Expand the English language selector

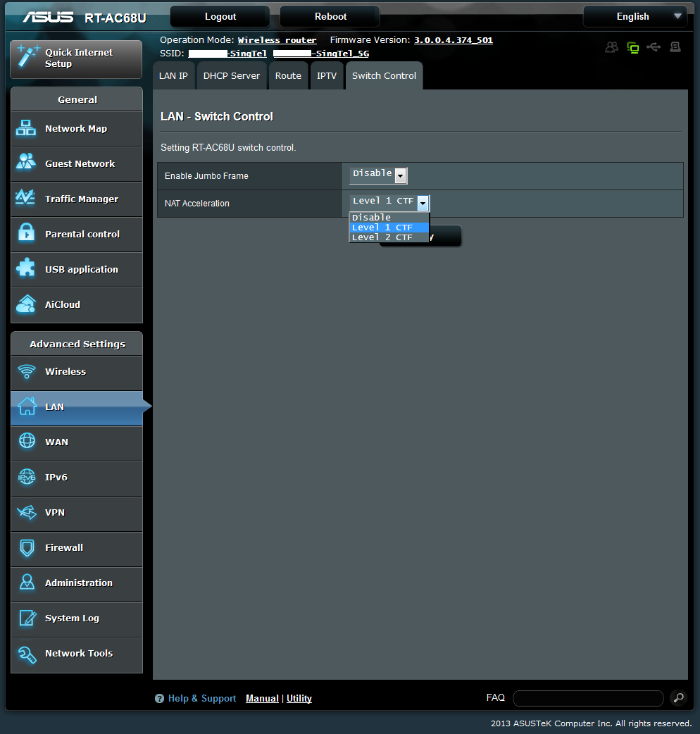point(634,16)
